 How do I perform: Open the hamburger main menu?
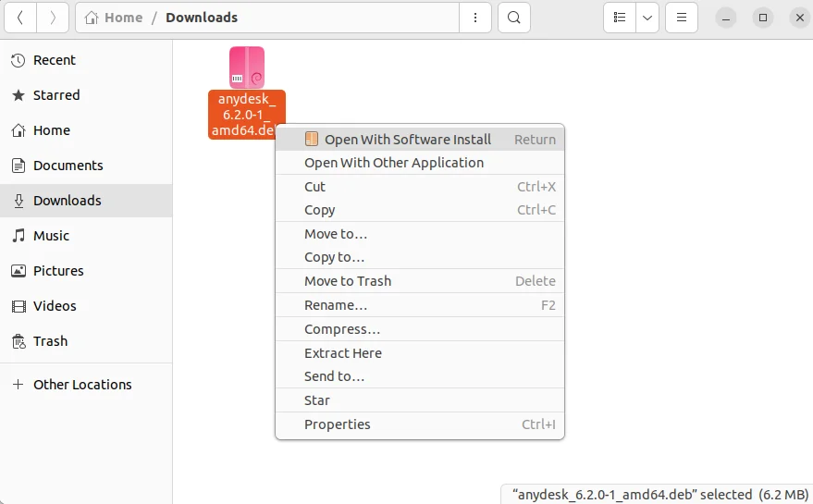coord(682,18)
